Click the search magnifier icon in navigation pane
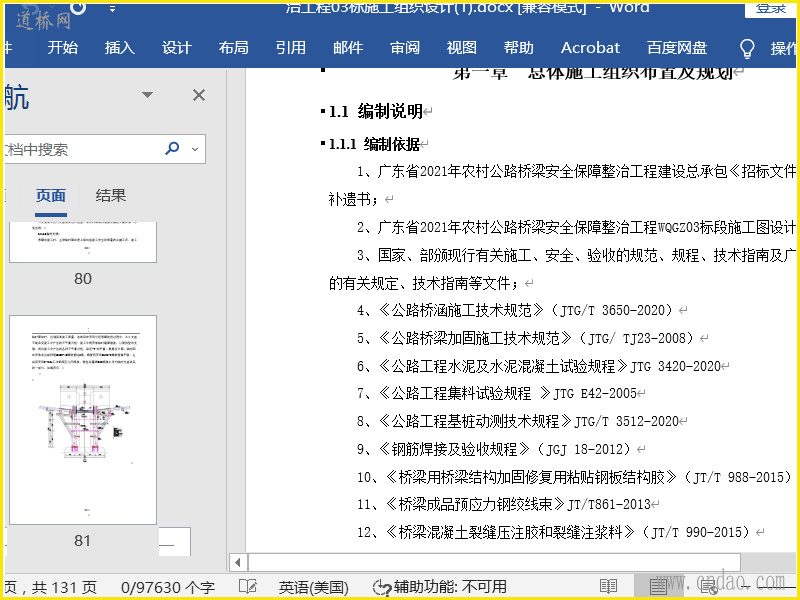This screenshot has width=800, height=600. (x=172, y=149)
